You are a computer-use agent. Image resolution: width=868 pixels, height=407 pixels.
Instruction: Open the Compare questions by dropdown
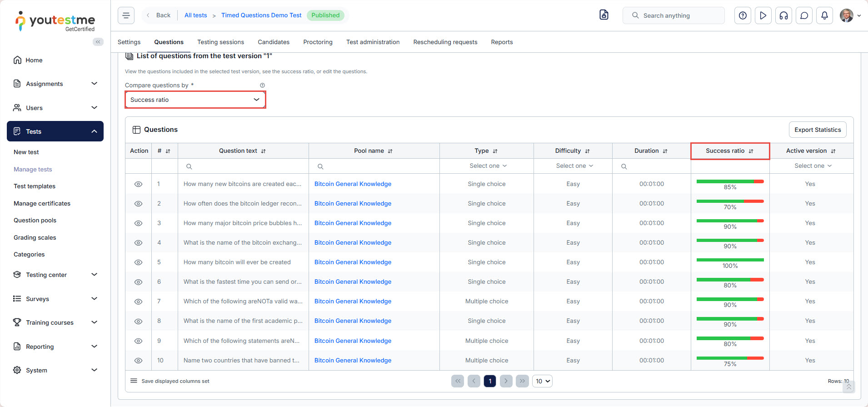[195, 100]
